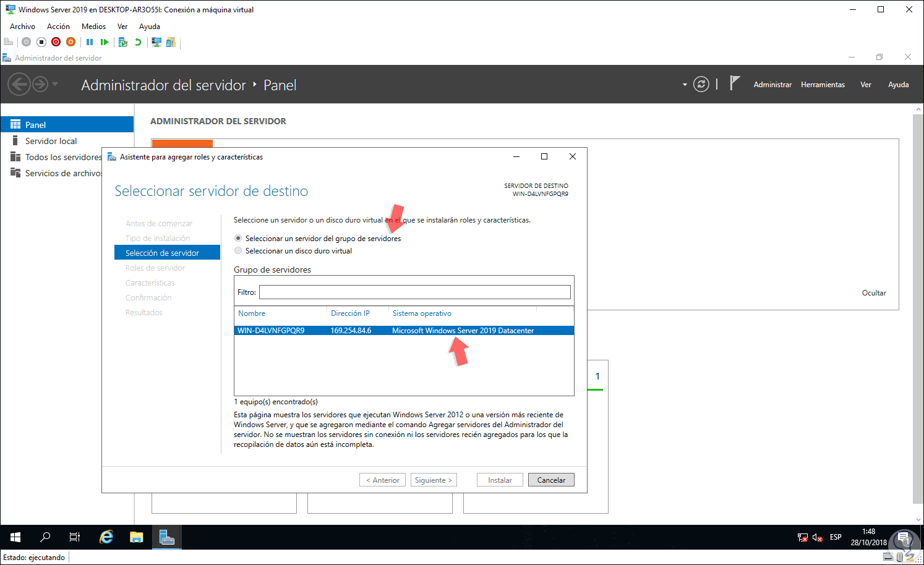Click the Server Manager forward arrow
This screenshot has width=924, height=565.
coord(40,84)
